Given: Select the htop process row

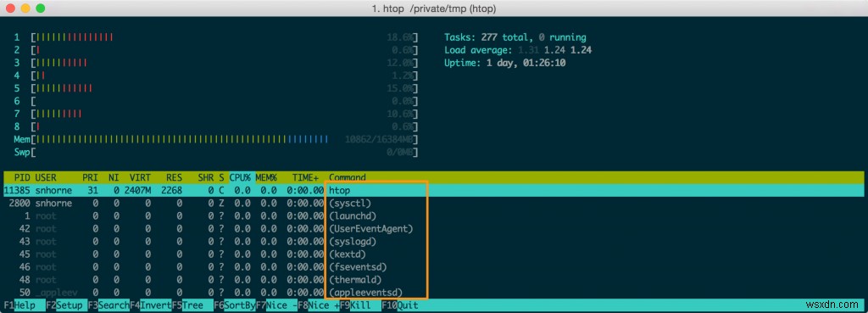Looking at the screenshot, I should [434, 191].
